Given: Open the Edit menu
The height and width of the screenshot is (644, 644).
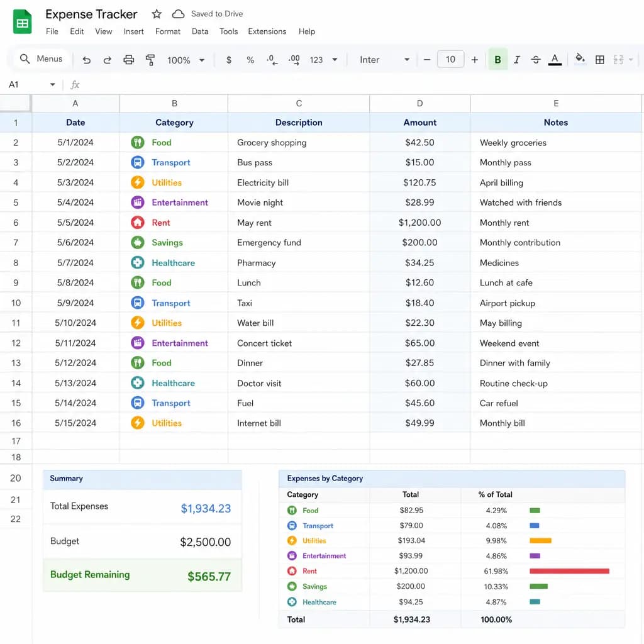Looking at the screenshot, I should pos(77,31).
